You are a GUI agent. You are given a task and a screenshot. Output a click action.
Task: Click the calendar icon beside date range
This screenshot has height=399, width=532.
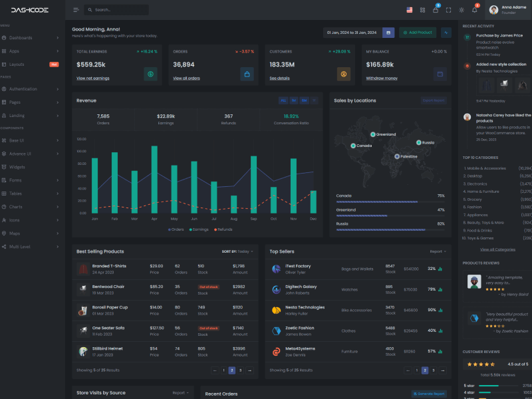click(x=388, y=33)
